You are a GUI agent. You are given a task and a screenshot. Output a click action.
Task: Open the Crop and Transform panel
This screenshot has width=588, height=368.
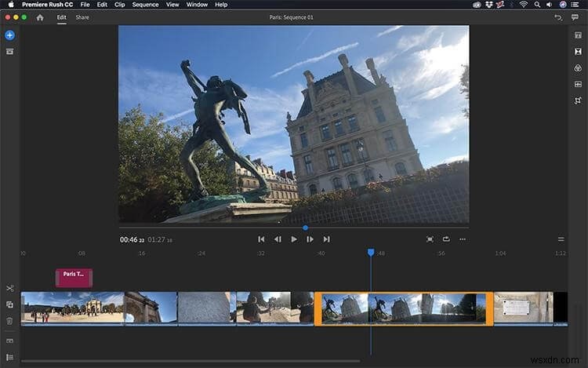coord(578,101)
